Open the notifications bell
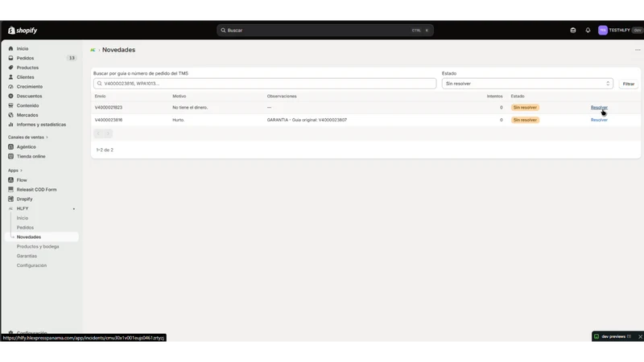This screenshot has height=362, width=644. (588, 31)
